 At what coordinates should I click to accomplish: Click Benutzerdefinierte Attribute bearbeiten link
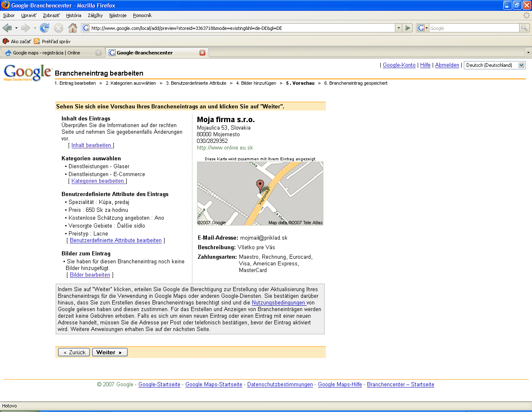[x=116, y=240]
